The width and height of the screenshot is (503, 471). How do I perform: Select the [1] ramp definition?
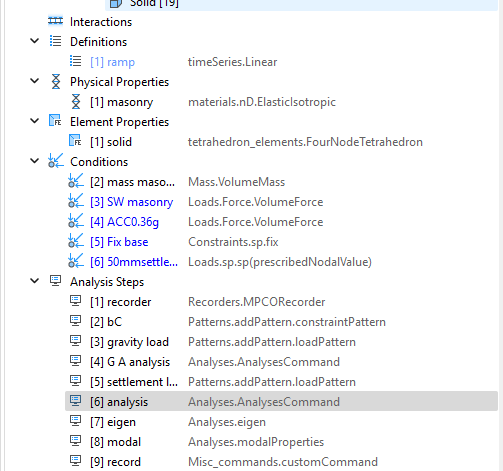tap(112, 62)
